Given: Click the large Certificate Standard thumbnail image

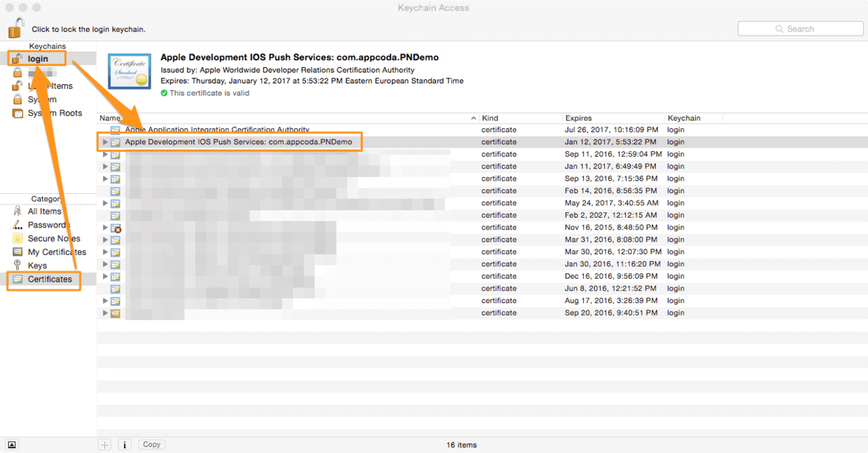Looking at the screenshot, I should pyautogui.click(x=130, y=71).
